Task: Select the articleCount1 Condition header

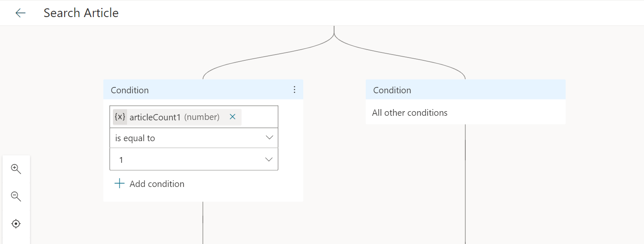Action: (130, 90)
